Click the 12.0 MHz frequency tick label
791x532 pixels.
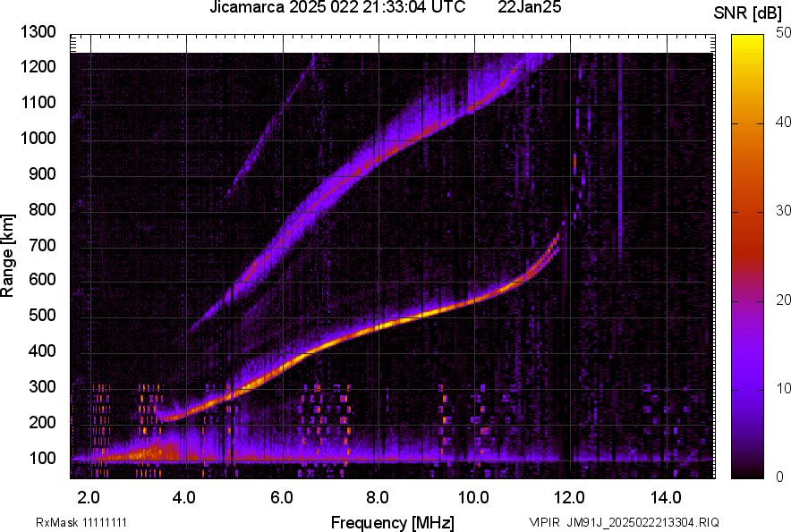click(x=569, y=498)
